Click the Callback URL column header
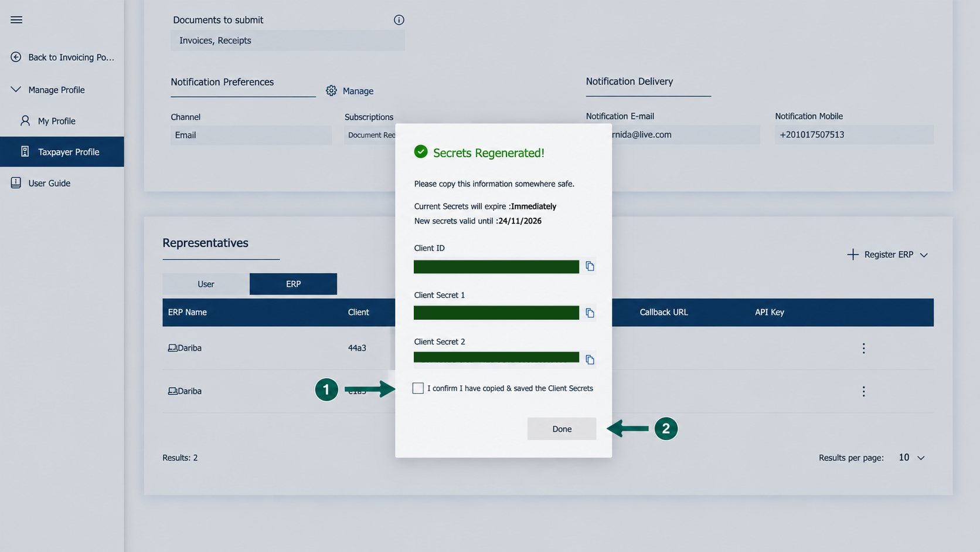980x552 pixels. click(x=663, y=312)
